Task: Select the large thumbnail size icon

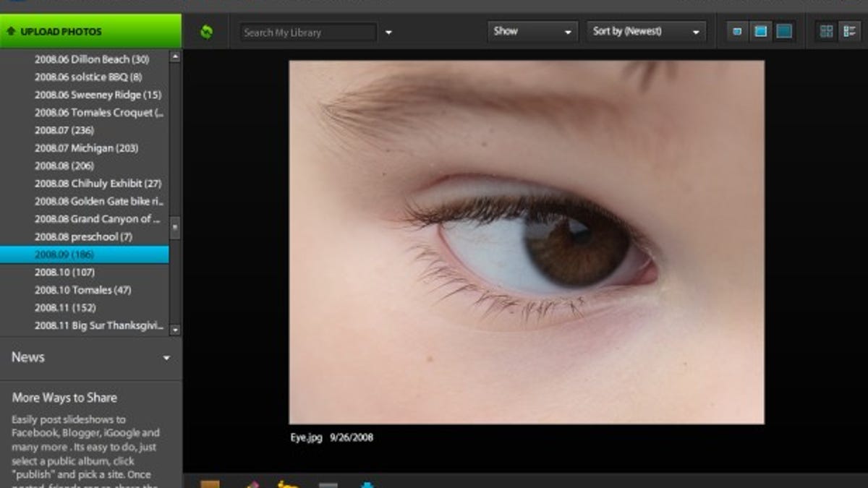Action: click(784, 31)
